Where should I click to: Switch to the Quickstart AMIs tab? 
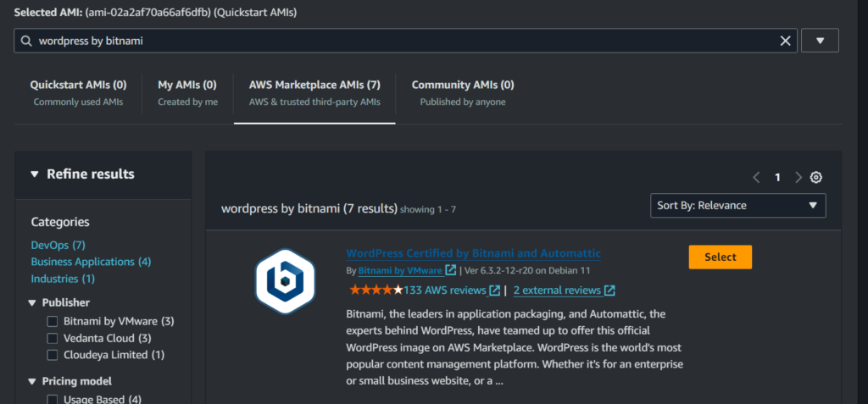pos(78,92)
